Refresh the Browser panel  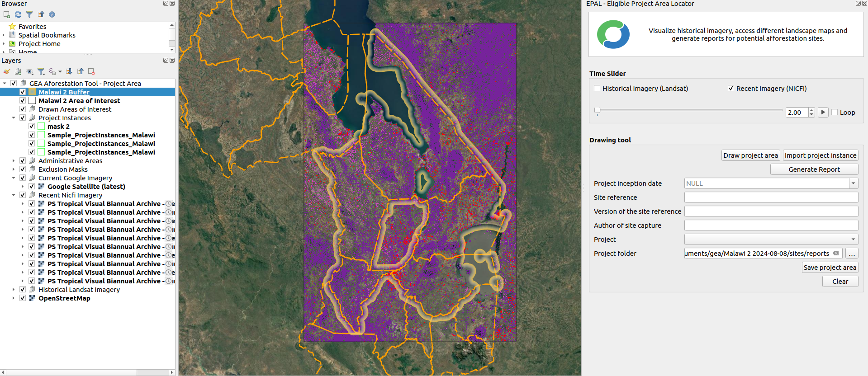[18, 14]
